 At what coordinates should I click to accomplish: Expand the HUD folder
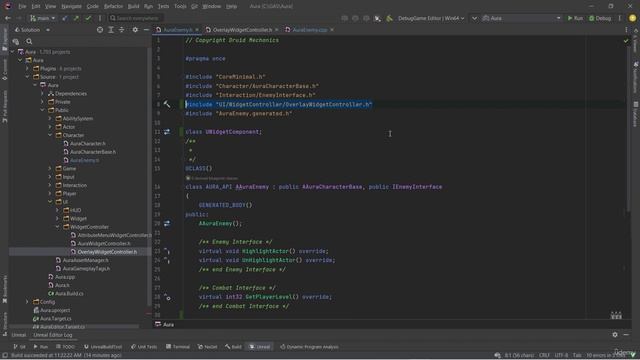[58, 211]
